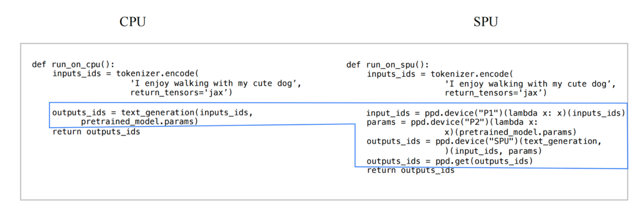Click the CPU heading
This screenshot has height=213, width=644.
133,22
